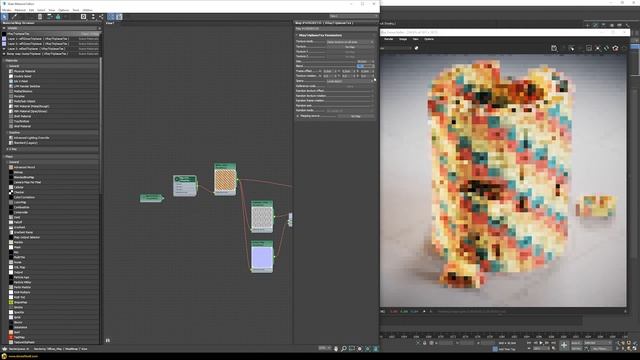Click the Layout All vertical icon
The width and height of the screenshot is (640, 360).
tap(93, 17)
